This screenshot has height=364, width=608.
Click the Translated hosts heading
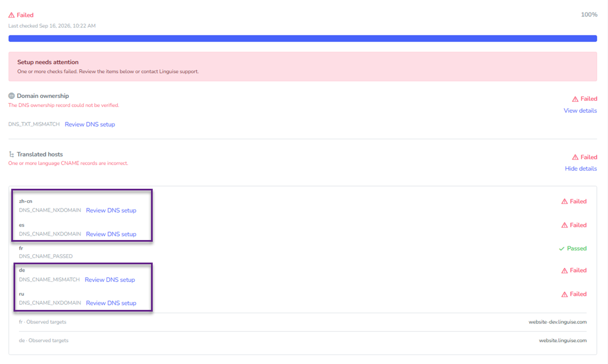[39, 154]
